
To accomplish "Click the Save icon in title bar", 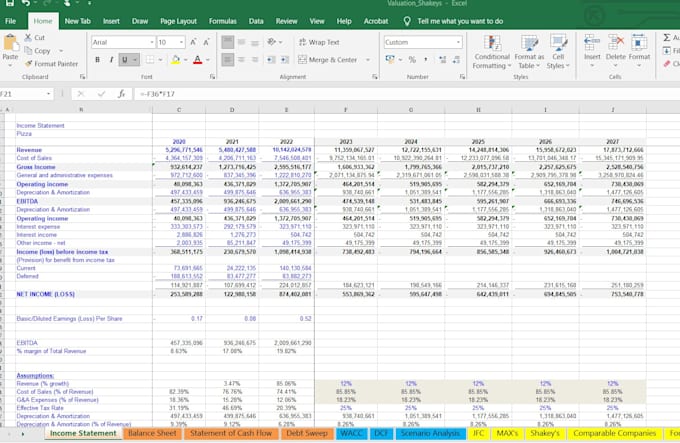I will click(x=9, y=3).
